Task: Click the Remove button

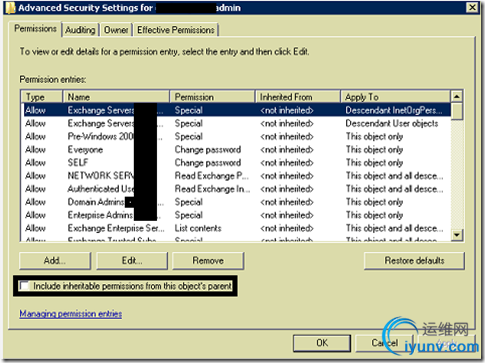Action: (x=208, y=261)
